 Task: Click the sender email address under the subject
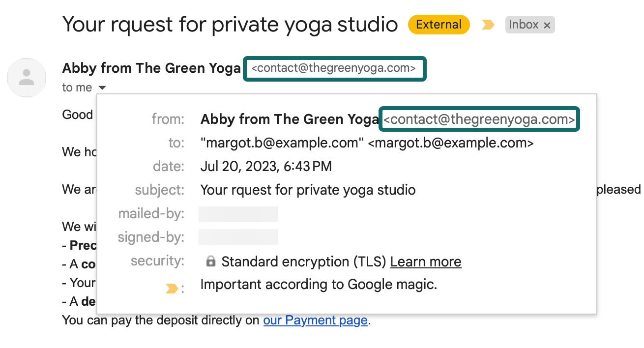pos(334,68)
